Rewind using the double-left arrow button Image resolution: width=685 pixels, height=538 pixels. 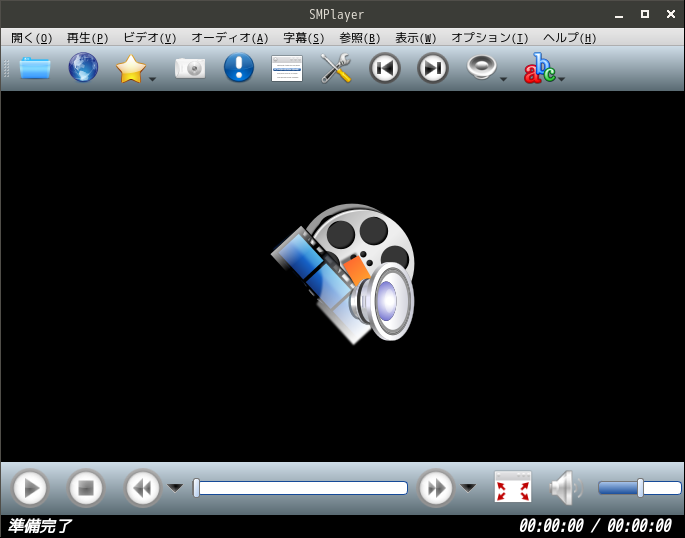click(142, 488)
